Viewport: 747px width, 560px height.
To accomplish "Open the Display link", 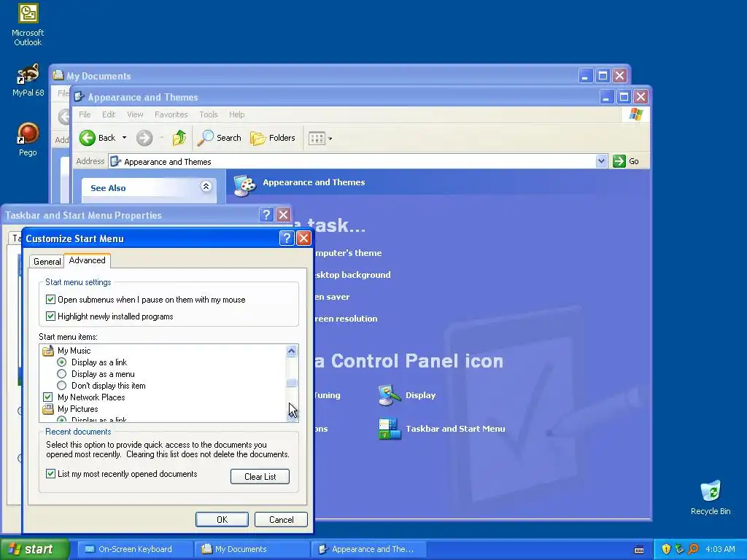I will [x=421, y=395].
